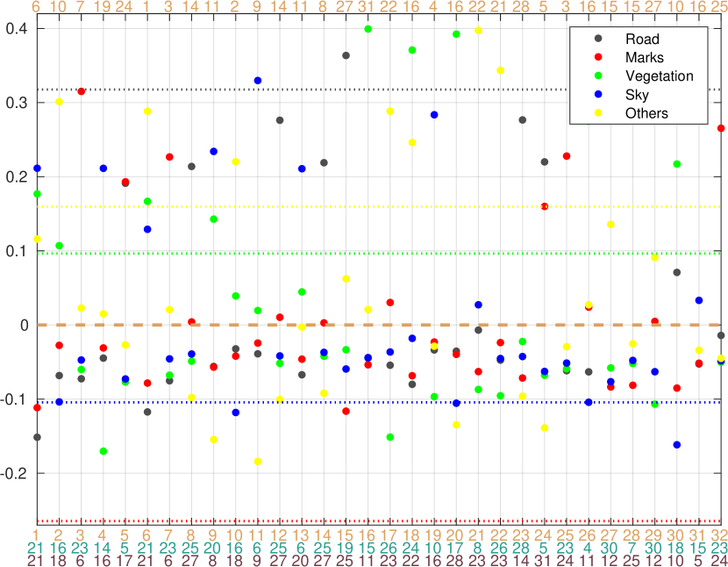Pick the lowest yellow Others data point
728x567 pixels.
pyautogui.click(x=258, y=462)
